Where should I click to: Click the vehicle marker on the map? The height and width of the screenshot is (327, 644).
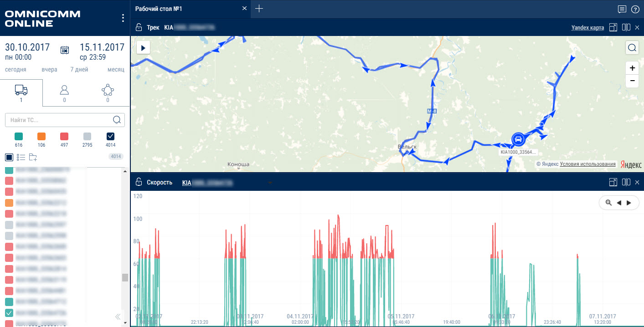click(517, 139)
